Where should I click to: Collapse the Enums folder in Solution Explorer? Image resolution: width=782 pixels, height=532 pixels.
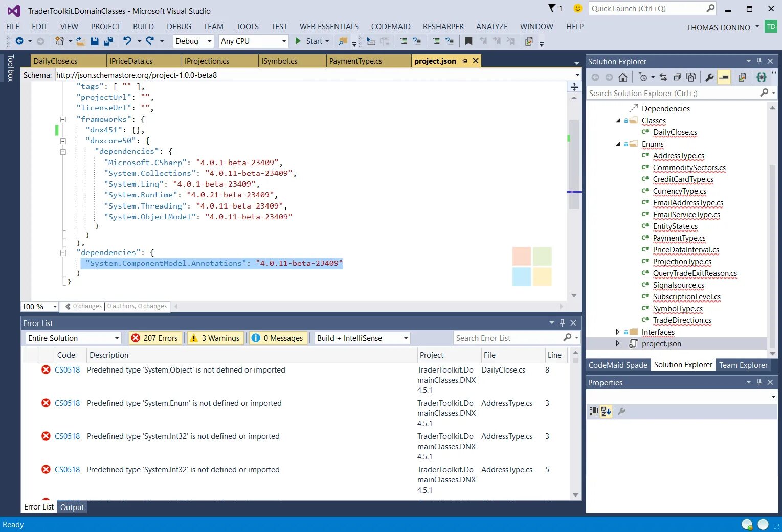click(x=618, y=144)
